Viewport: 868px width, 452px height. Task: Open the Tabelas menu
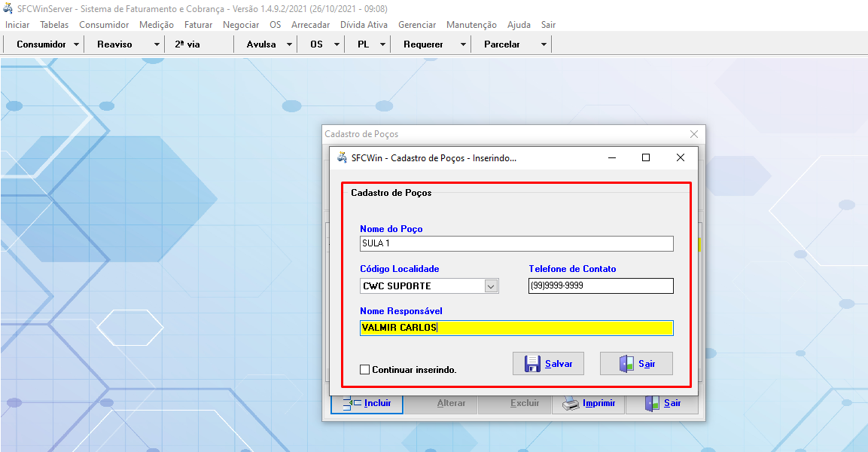[x=54, y=25]
